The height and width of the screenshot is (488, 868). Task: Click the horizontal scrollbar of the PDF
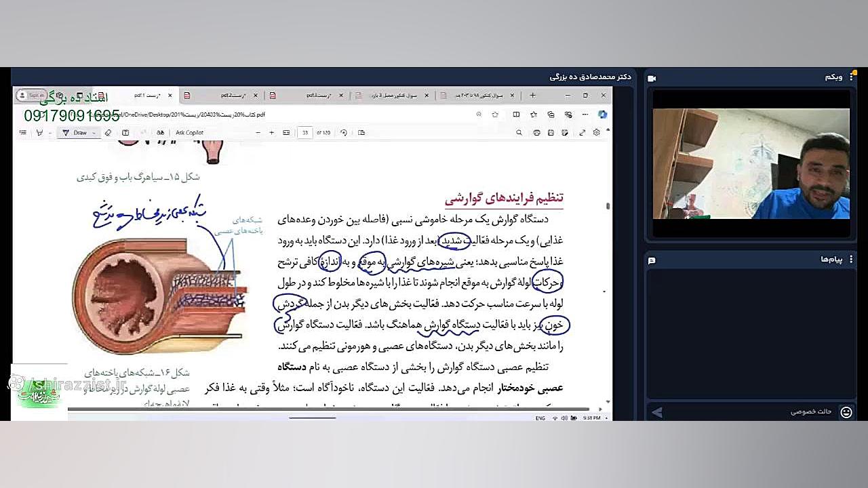click(x=328, y=409)
